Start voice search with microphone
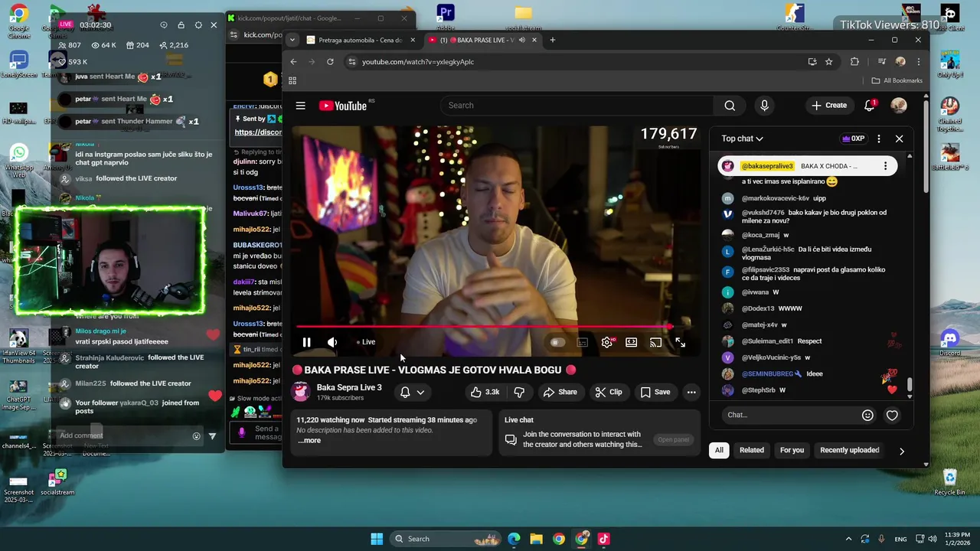980x551 pixels. [764, 106]
